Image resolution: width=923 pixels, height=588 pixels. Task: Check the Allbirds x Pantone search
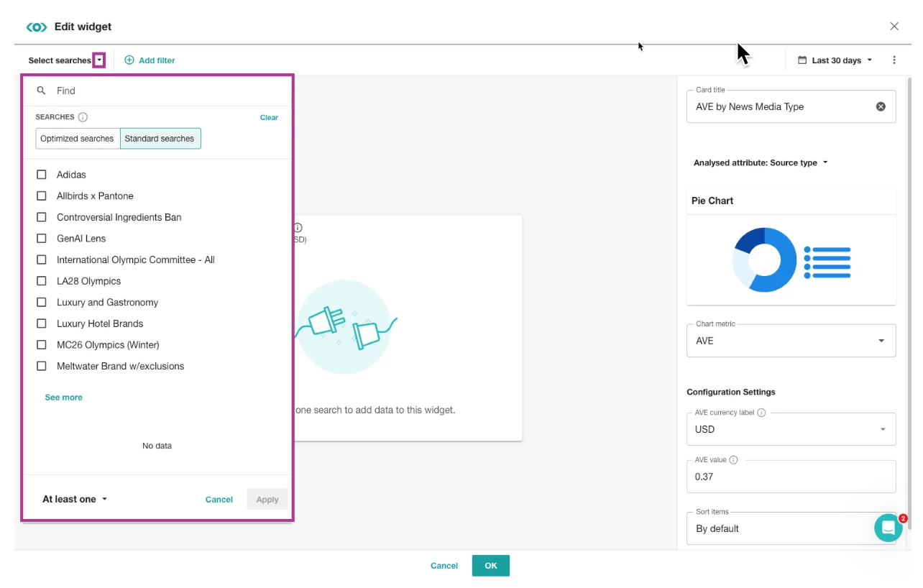click(42, 196)
